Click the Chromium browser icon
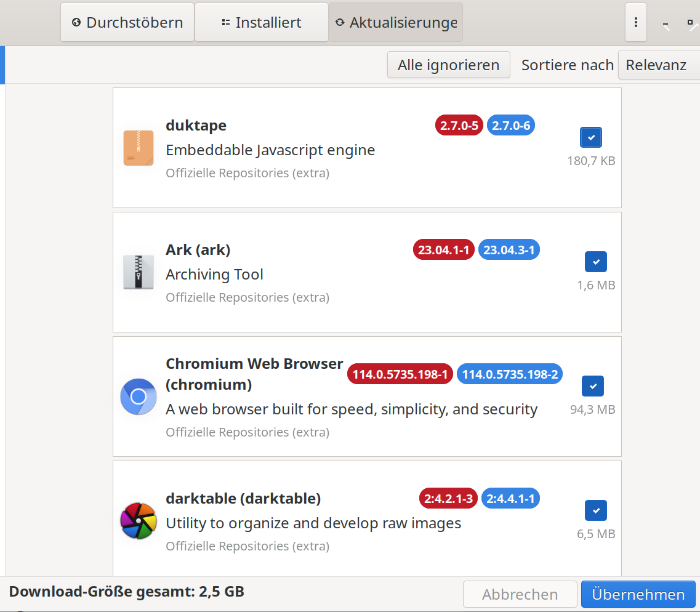 138,397
